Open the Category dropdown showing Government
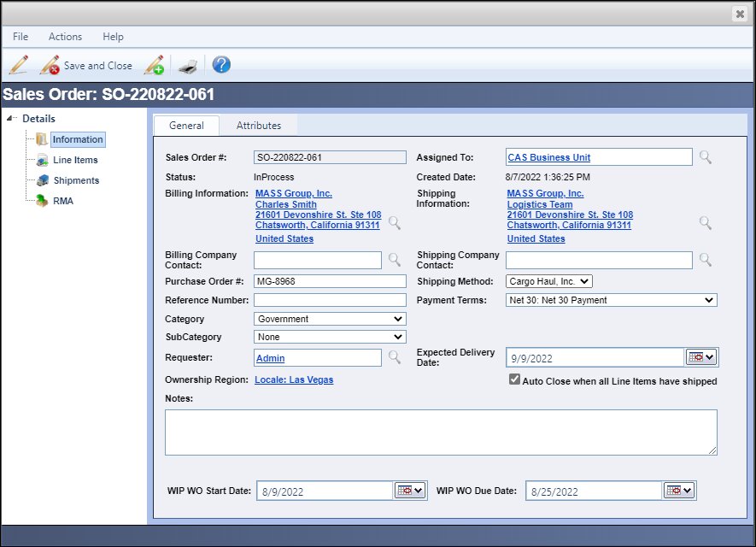The width and height of the screenshot is (756, 547). coord(330,319)
